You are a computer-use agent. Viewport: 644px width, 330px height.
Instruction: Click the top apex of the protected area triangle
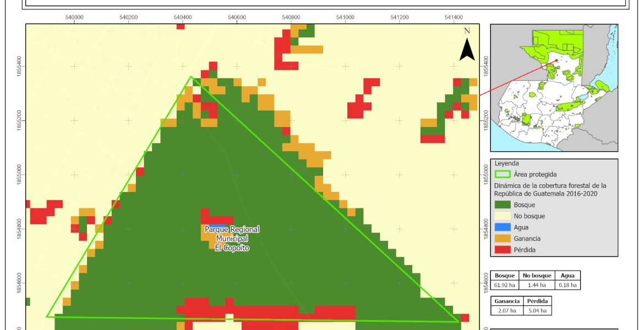click(x=191, y=76)
